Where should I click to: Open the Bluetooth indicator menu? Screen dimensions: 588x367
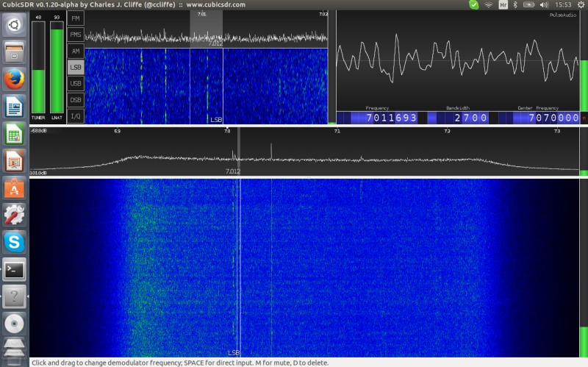515,5
